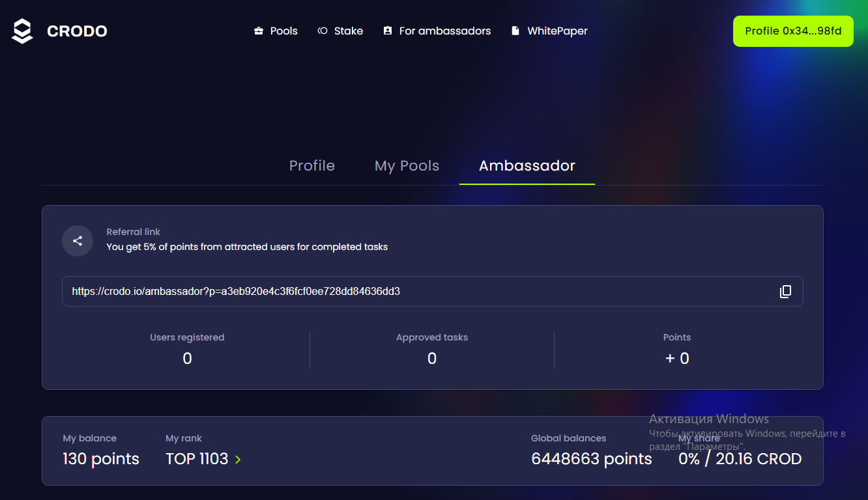Viewport: 868px width, 500px height.
Task: Click the Users registered label
Action: pyautogui.click(x=187, y=337)
